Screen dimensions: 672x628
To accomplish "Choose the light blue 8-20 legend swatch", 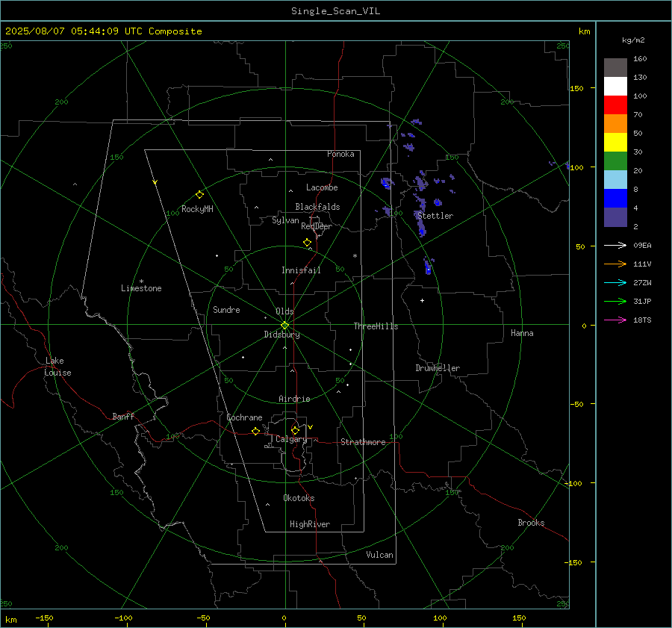I will tap(615, 180).
